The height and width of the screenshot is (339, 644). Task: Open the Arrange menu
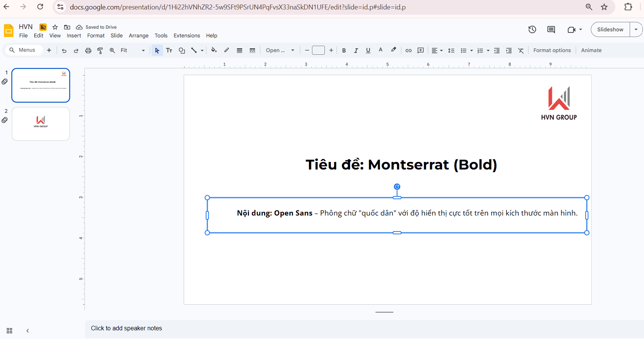138,35
